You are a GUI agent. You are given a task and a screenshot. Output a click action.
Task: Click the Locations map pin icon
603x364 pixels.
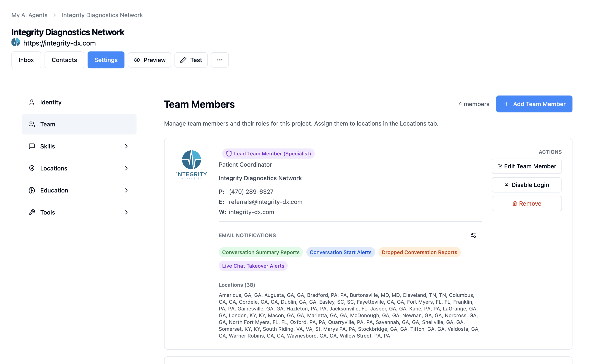click(x=32, y=168)
